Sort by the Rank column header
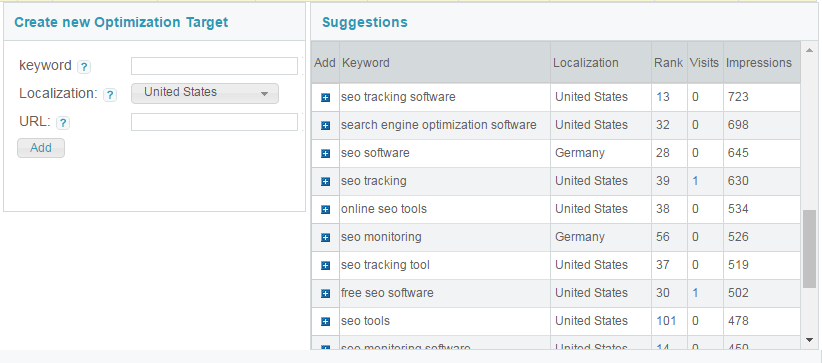 (x=668, y=62)
